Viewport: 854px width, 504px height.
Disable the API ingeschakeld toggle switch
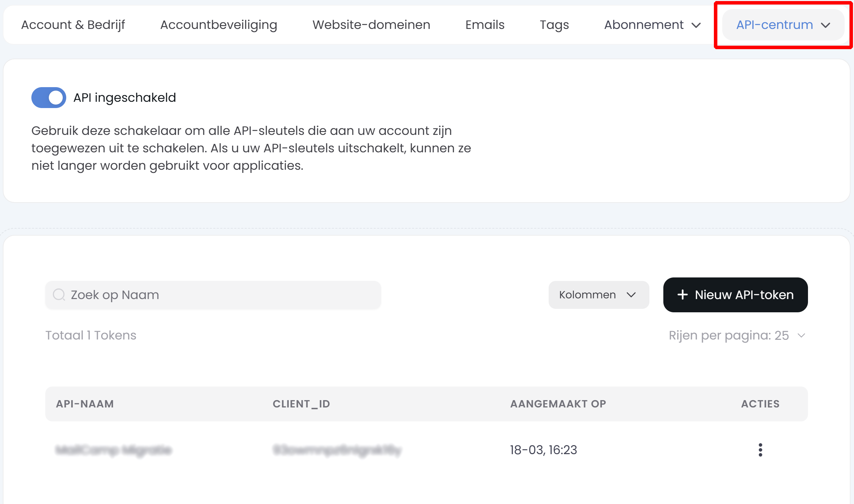(49, 98)
